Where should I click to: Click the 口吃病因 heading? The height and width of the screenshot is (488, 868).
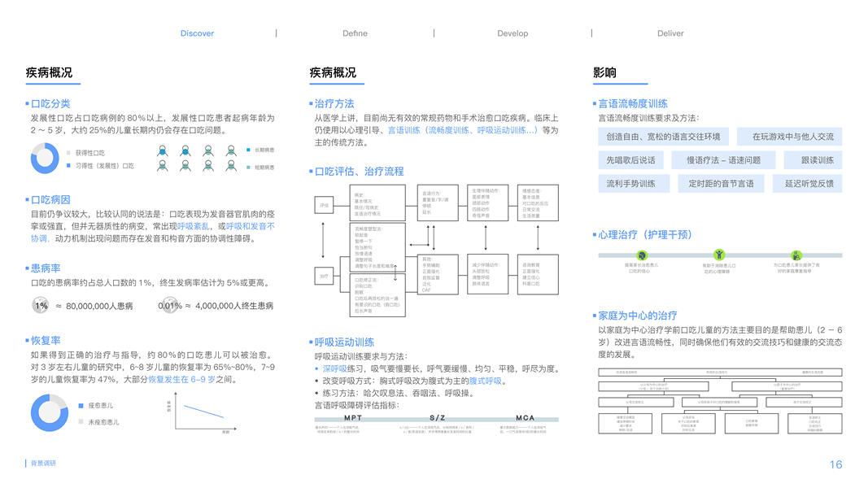(50, 200)
